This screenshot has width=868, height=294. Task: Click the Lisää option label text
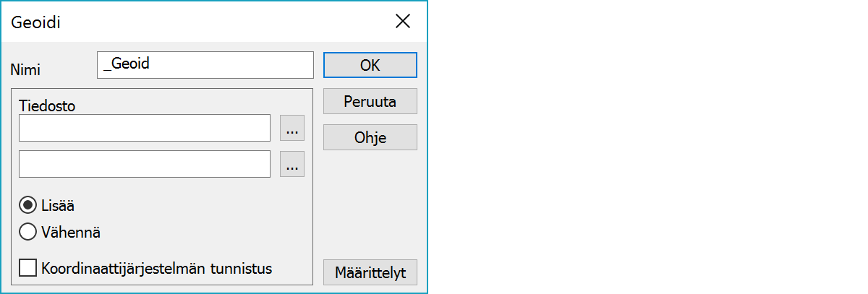[59, 205]
